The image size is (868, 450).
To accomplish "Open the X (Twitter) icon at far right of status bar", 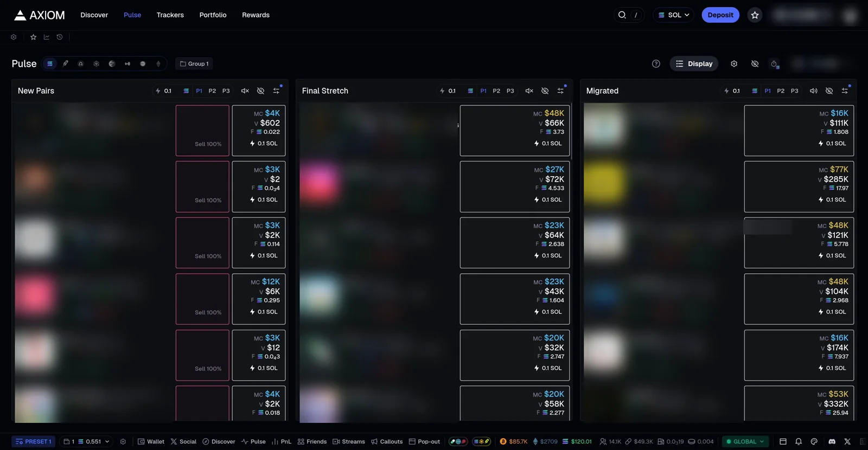I will pos(847,441).
